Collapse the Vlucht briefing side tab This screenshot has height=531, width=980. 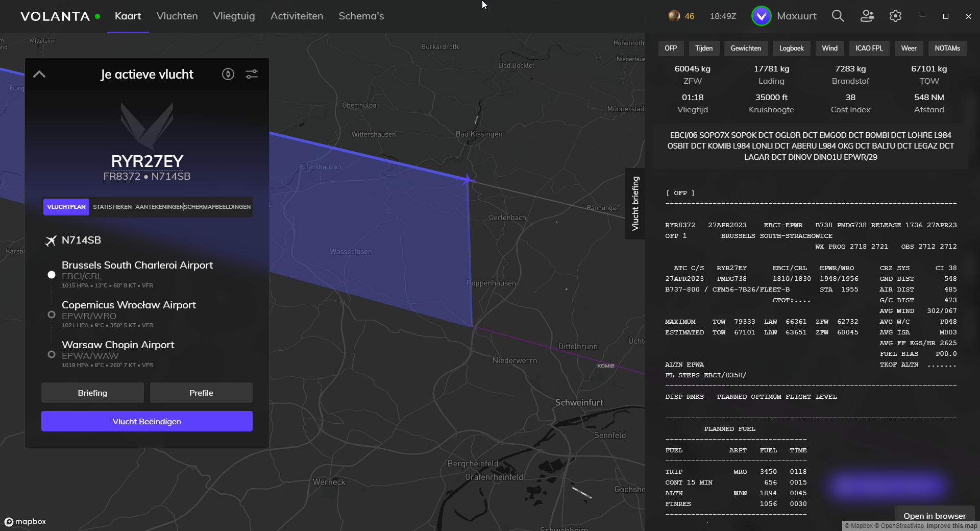click(635, 203)
